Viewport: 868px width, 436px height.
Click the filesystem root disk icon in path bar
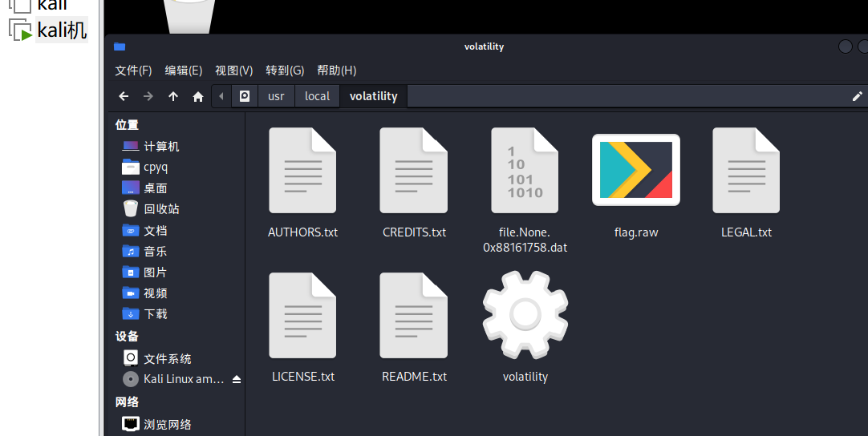point(245,96)
